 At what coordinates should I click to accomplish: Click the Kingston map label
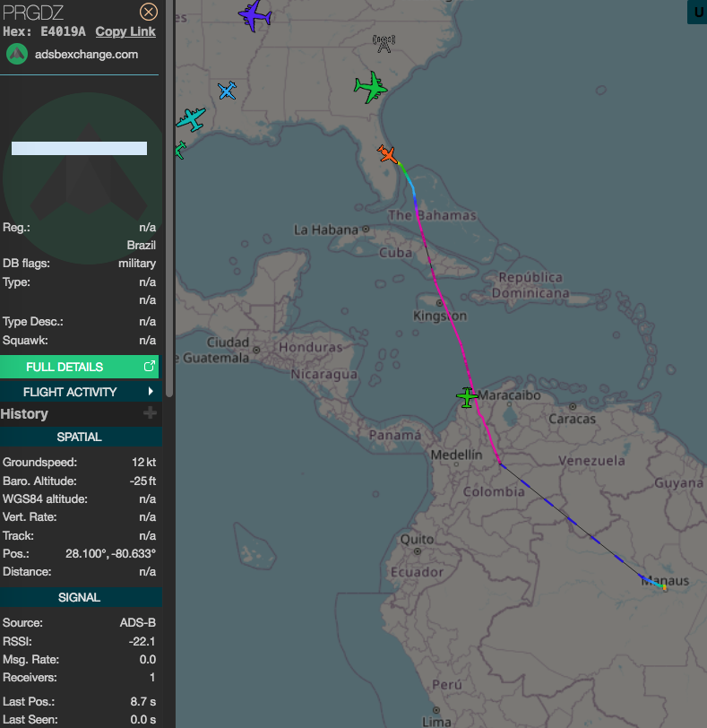point(440,316)
